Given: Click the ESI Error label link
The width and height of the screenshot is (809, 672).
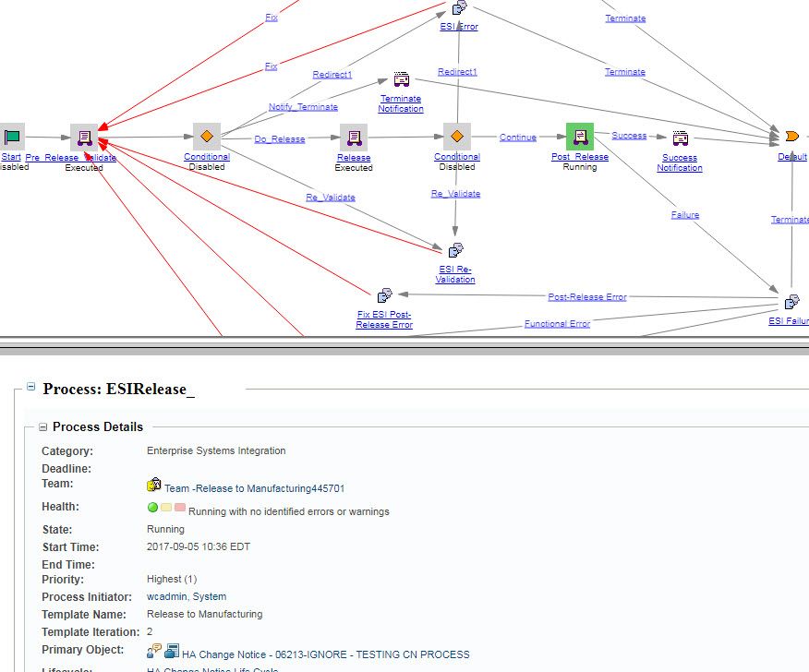Looking at the screenshot, I should point(459,27).
